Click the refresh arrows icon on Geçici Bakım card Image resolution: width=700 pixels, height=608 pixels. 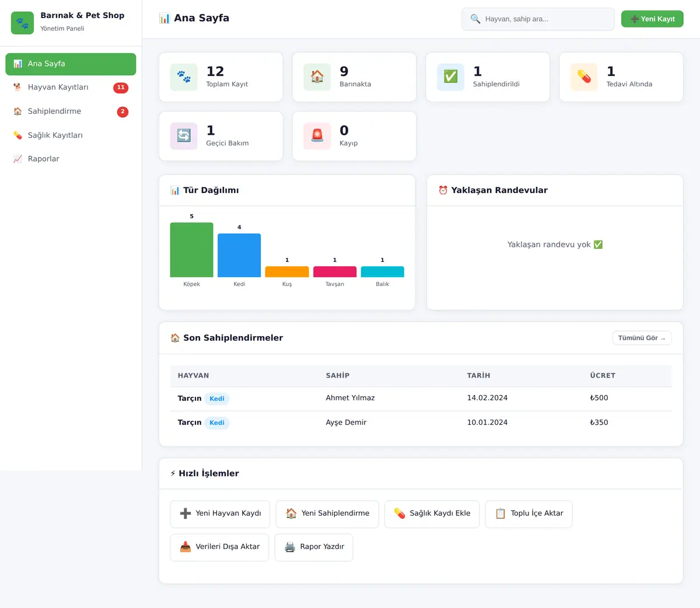click(x=184, y=136)
